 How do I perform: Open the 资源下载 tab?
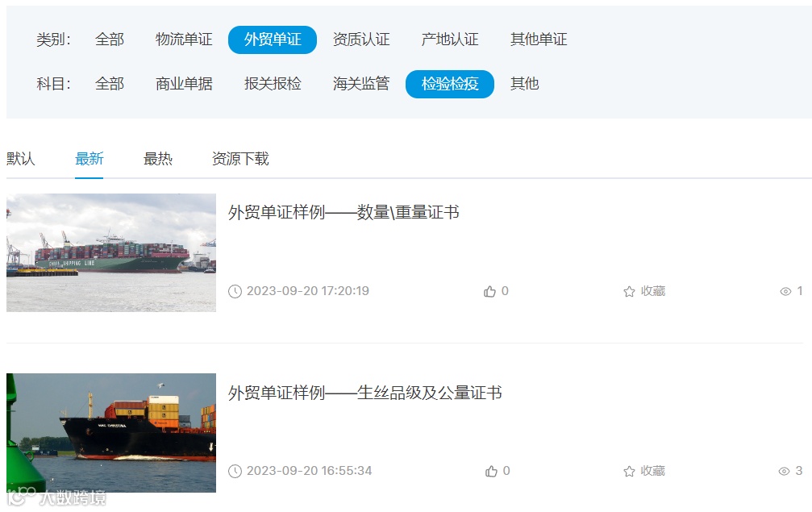point(240,159)
